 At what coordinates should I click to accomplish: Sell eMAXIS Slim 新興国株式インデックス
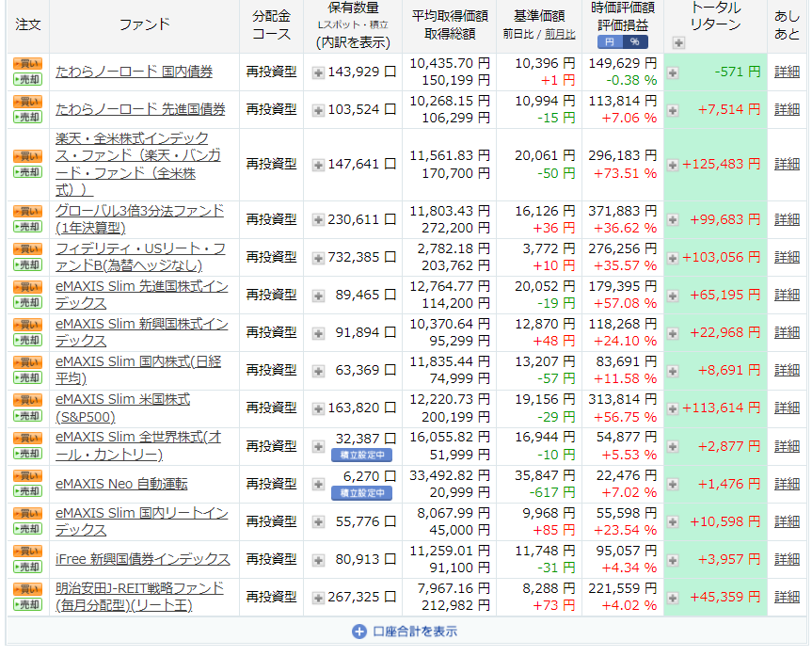(x=27, y=341)
